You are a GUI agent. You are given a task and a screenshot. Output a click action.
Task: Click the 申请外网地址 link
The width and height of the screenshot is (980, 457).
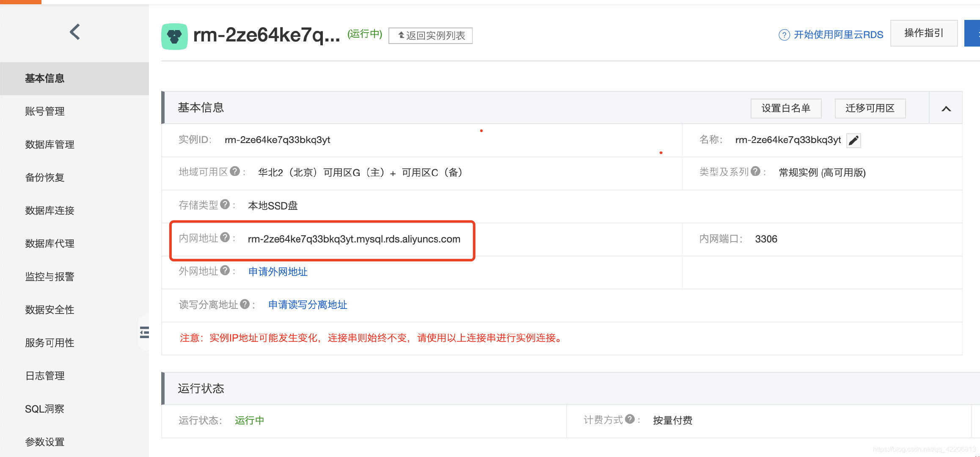[278, 272]
